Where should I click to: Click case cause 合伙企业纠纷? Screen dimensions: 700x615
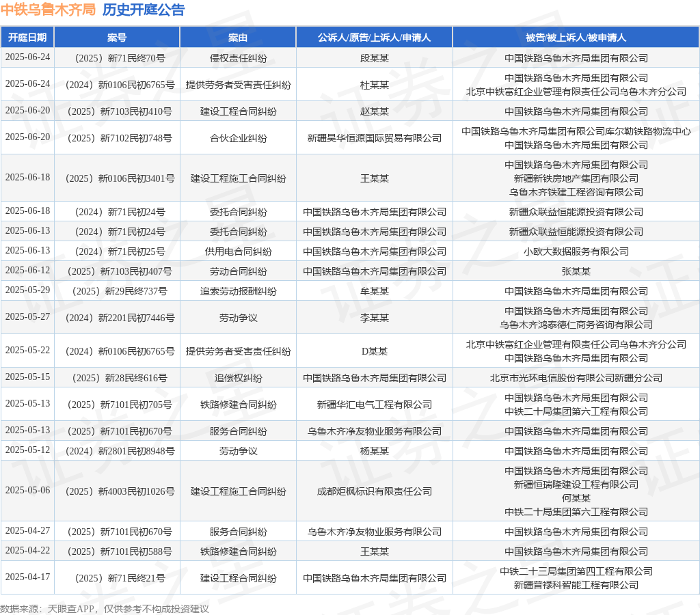(x=238, y=138)
